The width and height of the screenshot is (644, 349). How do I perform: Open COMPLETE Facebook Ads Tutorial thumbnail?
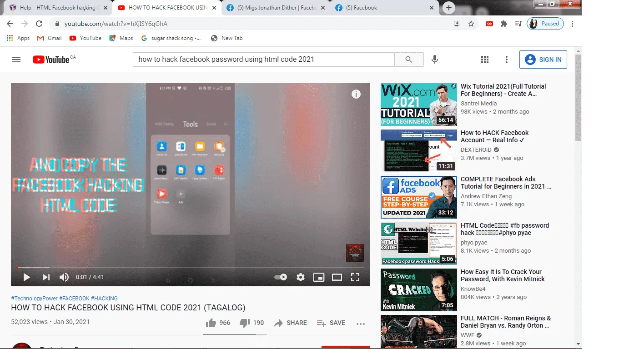[x=419, y=197]
